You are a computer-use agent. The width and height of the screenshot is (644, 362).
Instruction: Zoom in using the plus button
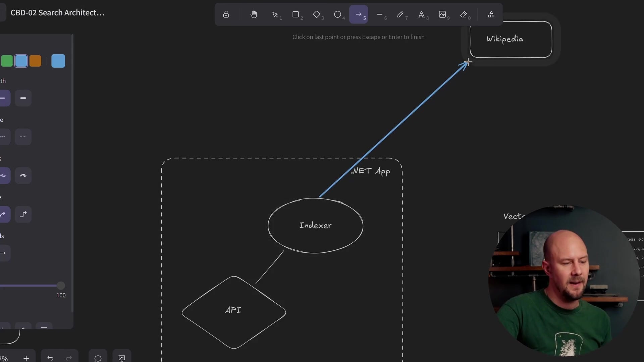point(26,358)
